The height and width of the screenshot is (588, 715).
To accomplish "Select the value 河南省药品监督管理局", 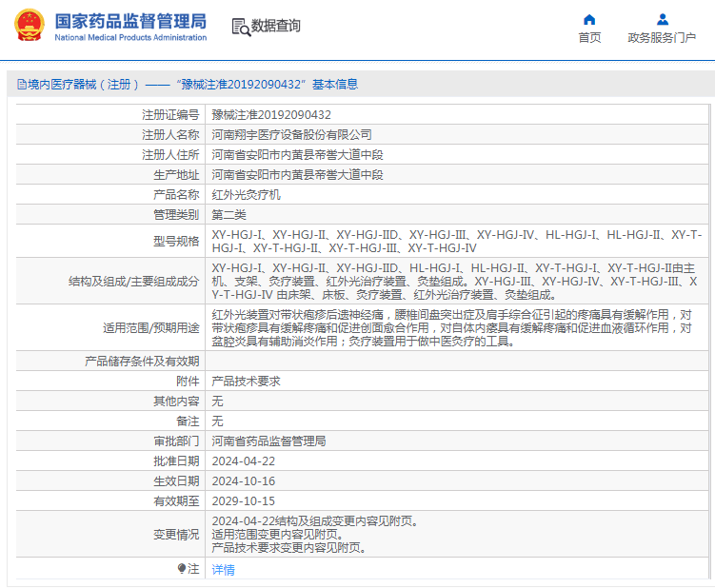I will (x=269, y=441).
